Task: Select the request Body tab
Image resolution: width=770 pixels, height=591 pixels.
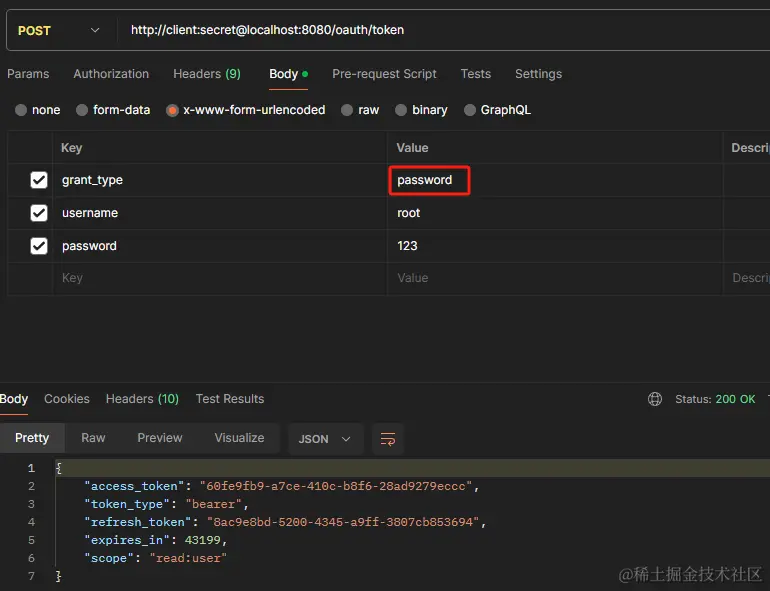Action: pyautogui.click(x=288, y=74)
